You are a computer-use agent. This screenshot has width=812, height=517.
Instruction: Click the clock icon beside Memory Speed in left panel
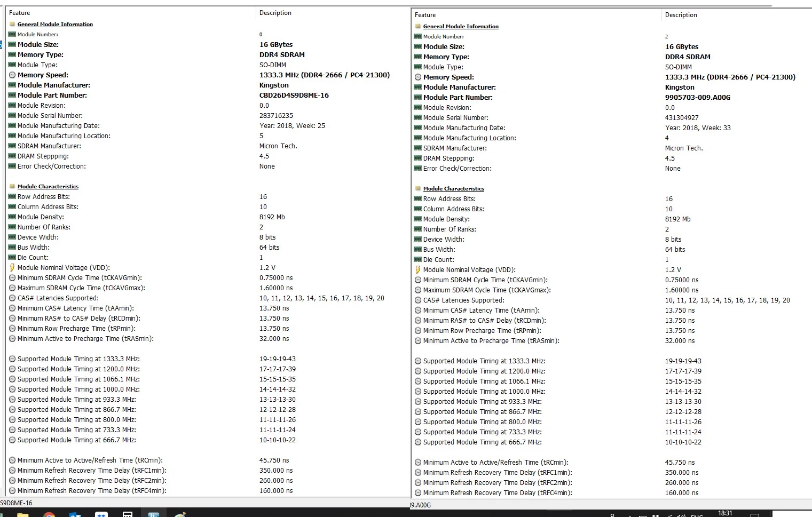click(12, 75)
